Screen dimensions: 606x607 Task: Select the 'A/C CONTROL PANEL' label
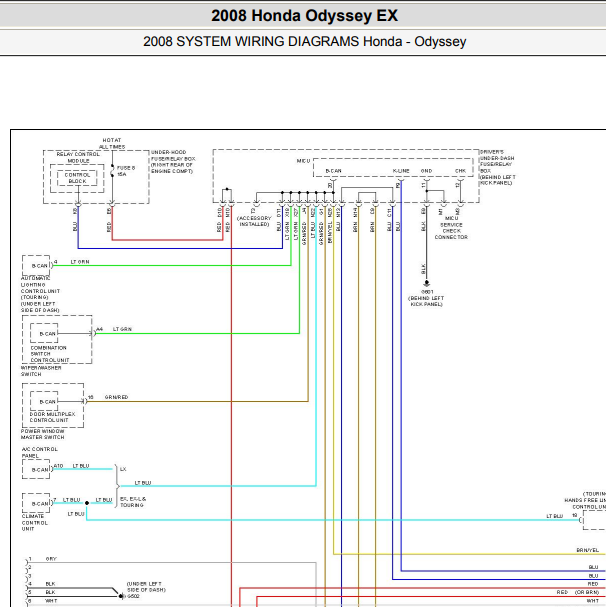click(x=39, y=452)
